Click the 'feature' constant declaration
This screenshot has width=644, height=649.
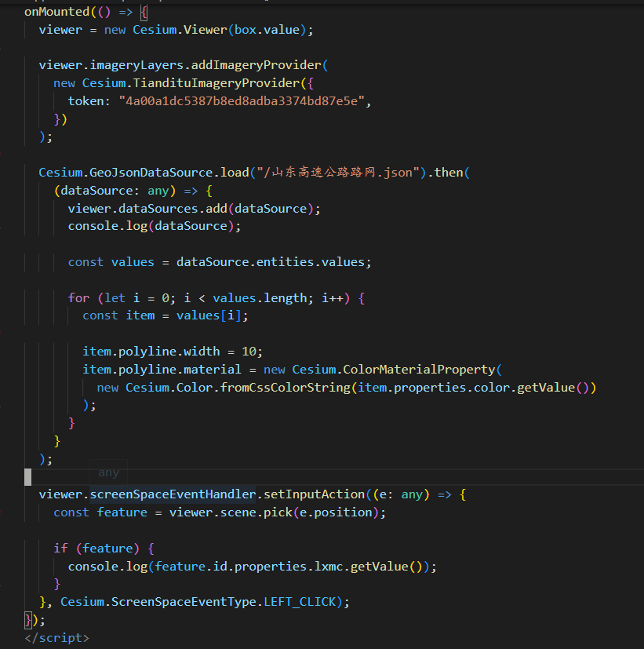point(122,512)
